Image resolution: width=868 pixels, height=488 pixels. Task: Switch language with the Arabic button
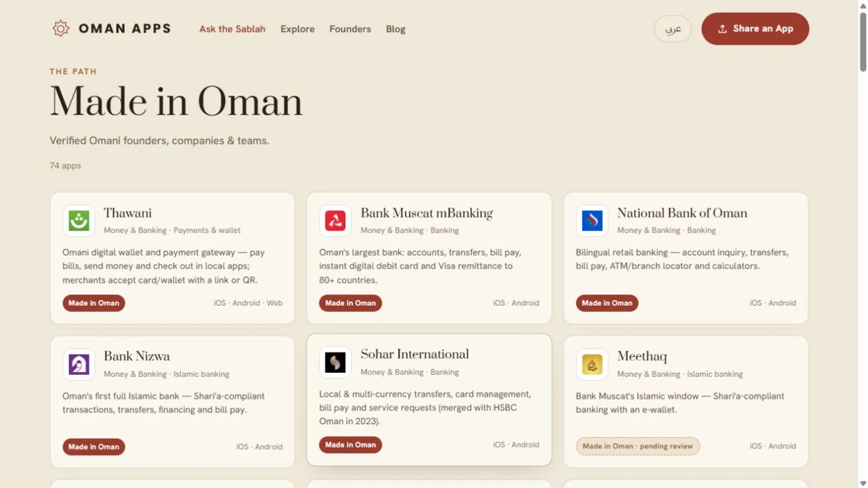click(x=673, y=28)
